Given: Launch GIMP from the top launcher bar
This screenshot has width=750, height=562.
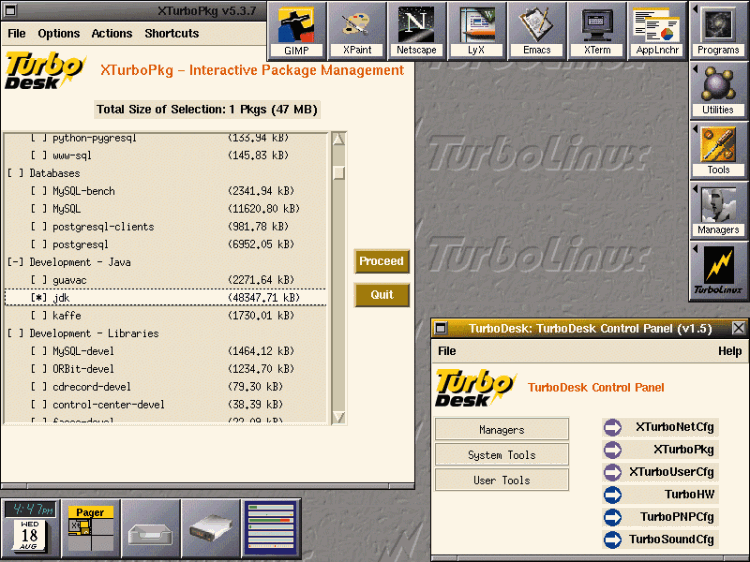Looking at the screenshot, I should pyautogui.click(x=296, y=30).
